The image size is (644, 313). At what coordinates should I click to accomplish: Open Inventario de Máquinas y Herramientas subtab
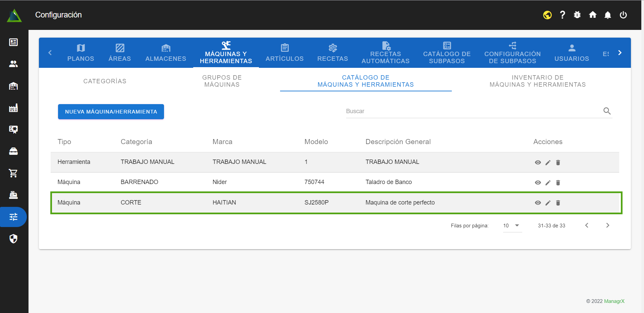537,81
